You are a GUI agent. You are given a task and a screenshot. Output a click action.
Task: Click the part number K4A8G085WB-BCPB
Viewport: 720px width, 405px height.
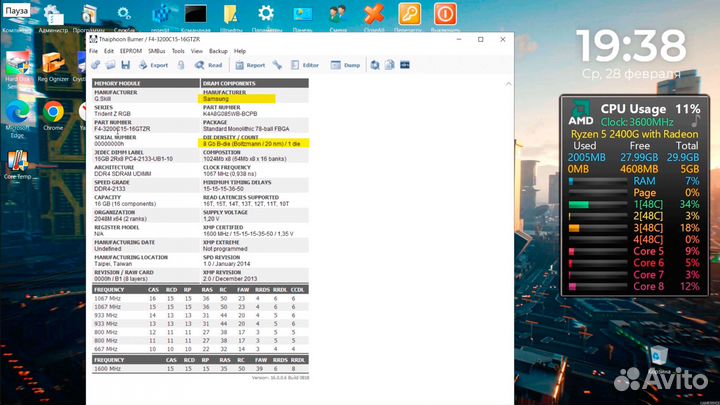click(230, 114)
